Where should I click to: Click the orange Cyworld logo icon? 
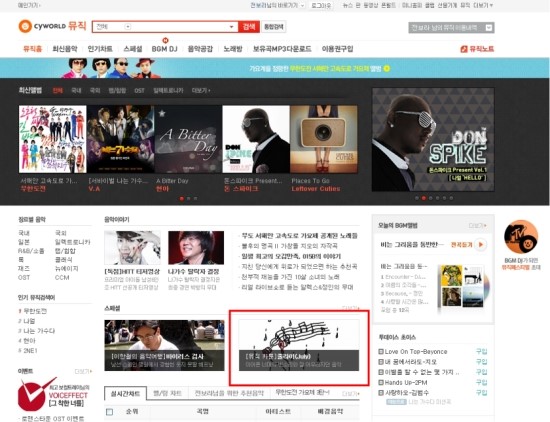click(25, 26)
